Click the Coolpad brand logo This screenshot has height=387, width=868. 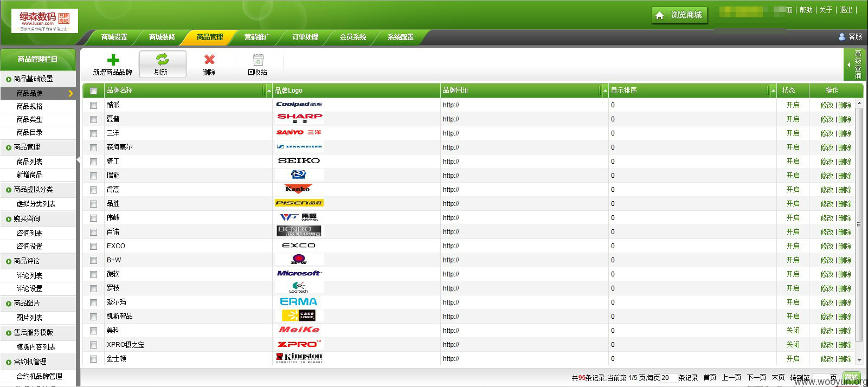[x=299, y=104]
